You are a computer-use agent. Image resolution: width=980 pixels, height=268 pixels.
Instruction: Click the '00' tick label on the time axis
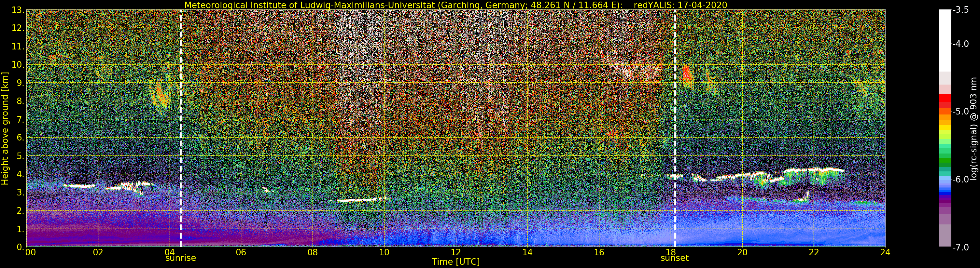(30, 252)
